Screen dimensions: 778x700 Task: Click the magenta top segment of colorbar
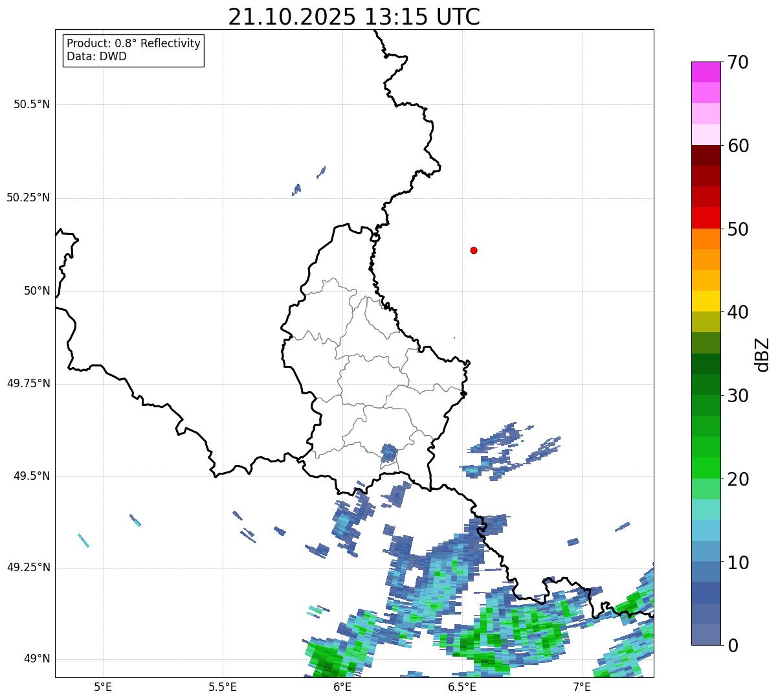point(706,72)
